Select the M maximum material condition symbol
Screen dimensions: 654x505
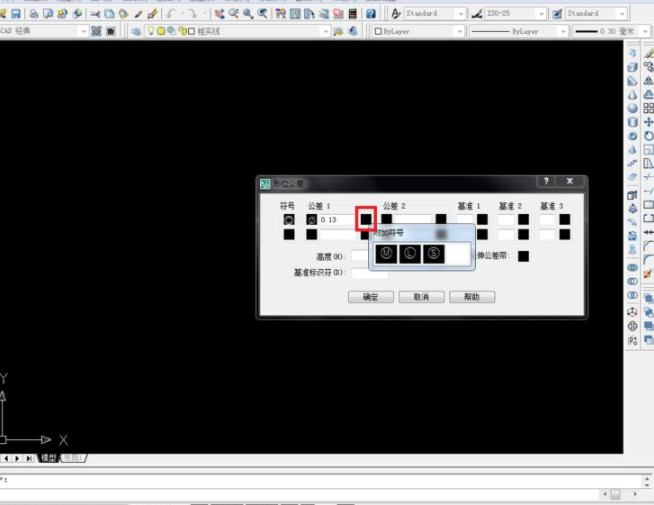(x=386, y=254)
